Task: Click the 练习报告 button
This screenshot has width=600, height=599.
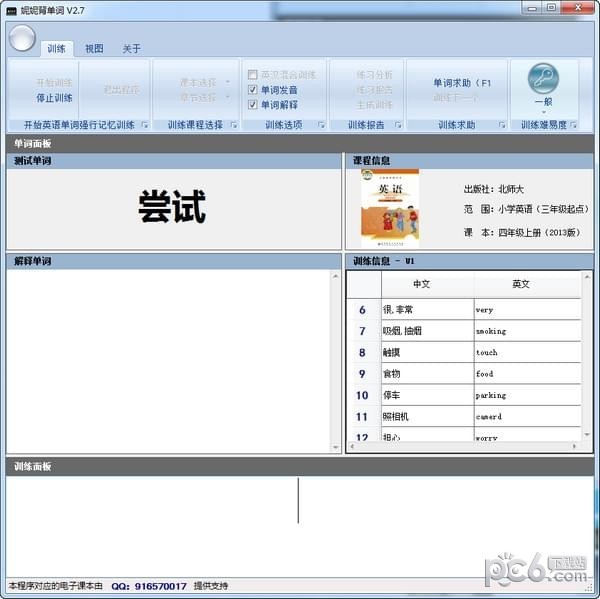Action: 374,90
